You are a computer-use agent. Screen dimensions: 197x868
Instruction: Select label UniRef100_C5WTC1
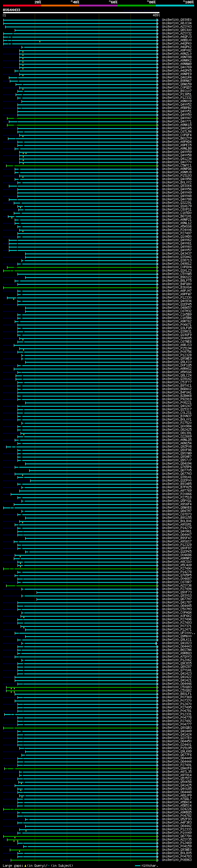click(177, 165)
